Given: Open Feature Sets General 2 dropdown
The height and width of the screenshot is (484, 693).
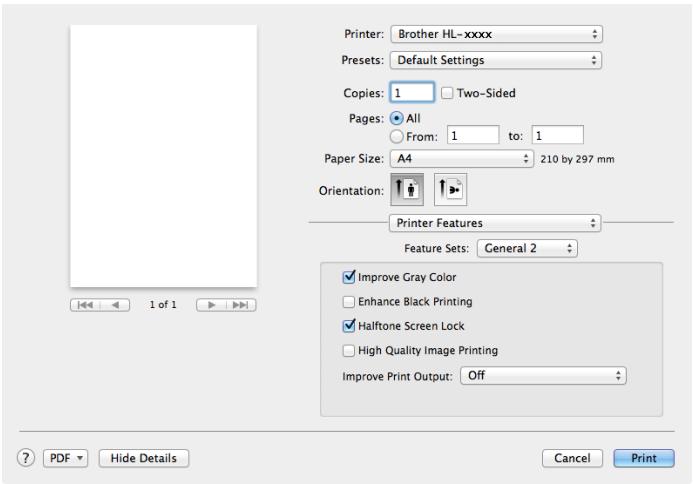Looking at the screenshot, I should 527,248.
